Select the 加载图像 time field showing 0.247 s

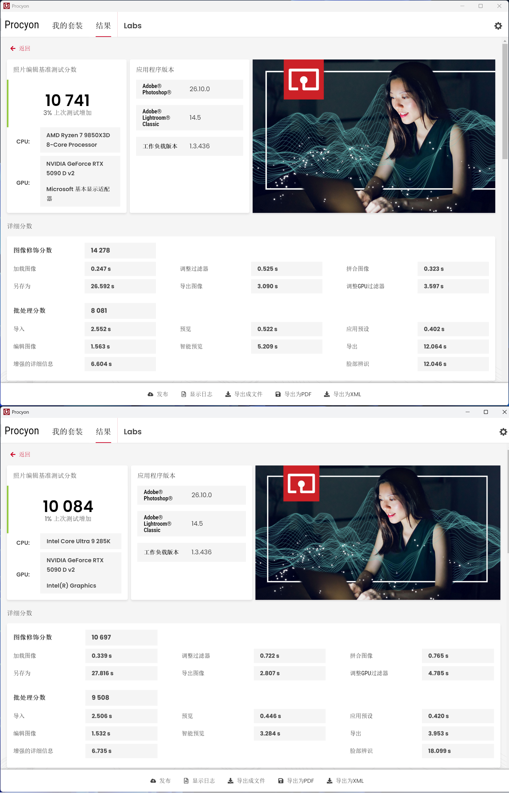click(x=120, y=269)
